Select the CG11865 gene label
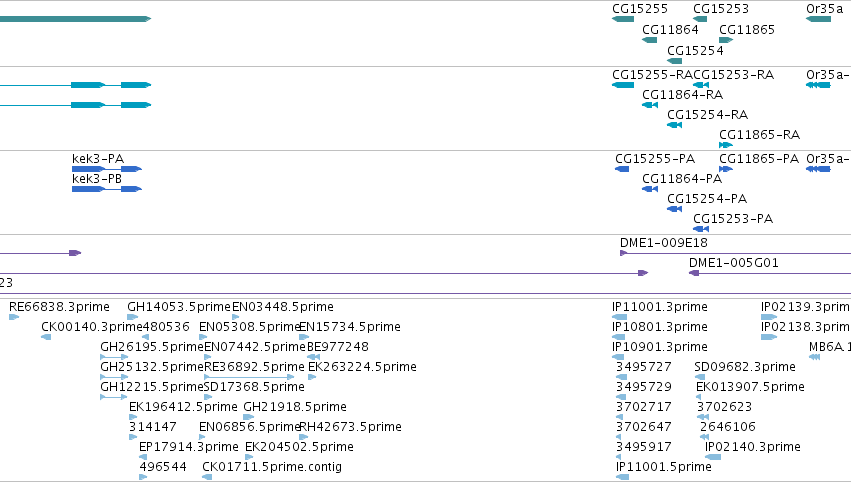Viewport: 851px width, 482px height. (747, 30)
